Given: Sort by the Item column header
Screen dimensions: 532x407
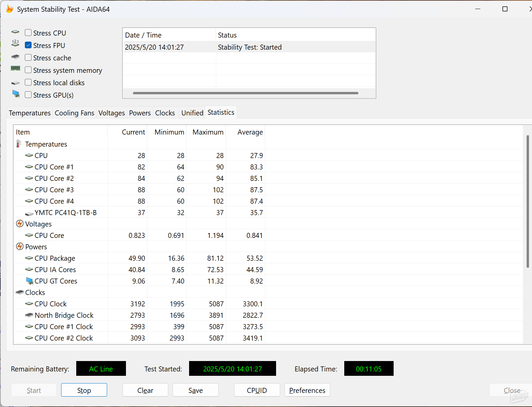Looking at the screenshot, I should [x=60, y=132].
